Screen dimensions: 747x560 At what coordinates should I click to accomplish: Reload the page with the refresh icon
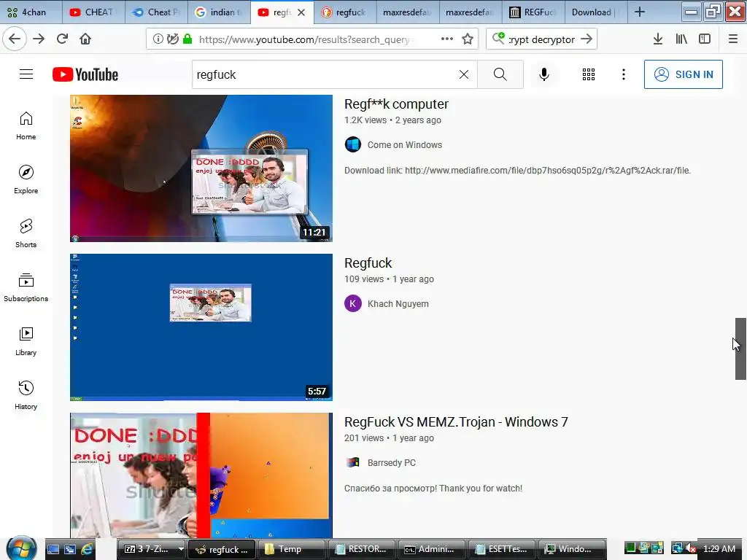(63, 39)
